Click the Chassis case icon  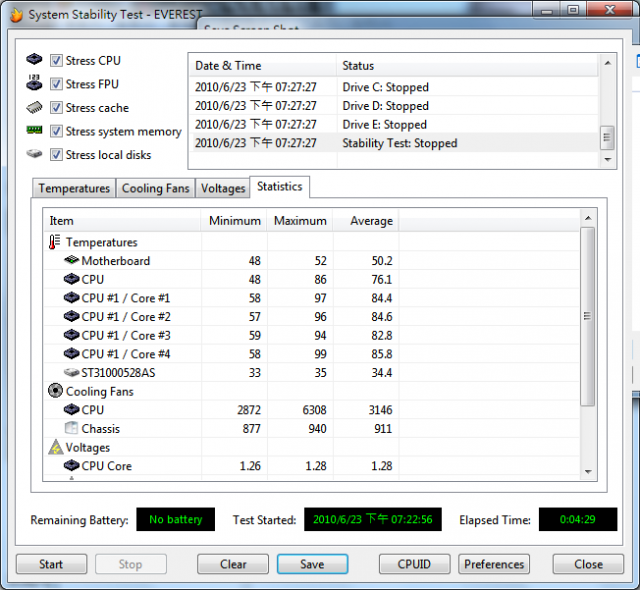[x=71, y=428]
